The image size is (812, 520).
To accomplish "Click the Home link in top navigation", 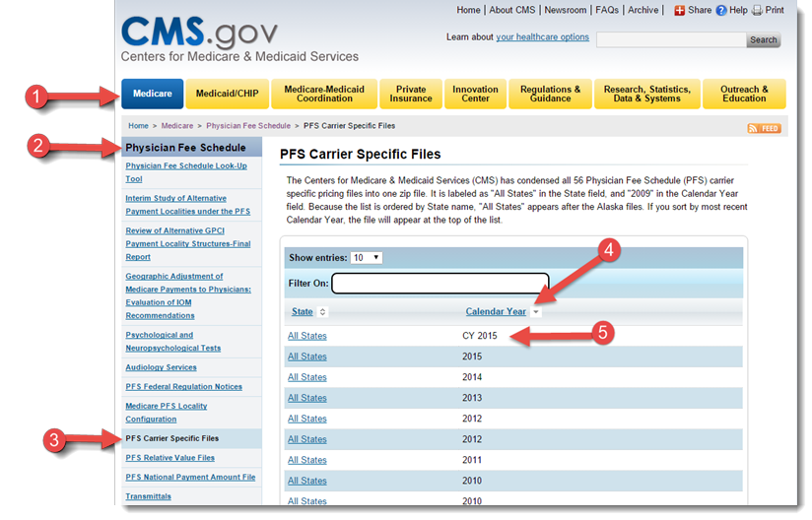I will [x=468, y=10].
